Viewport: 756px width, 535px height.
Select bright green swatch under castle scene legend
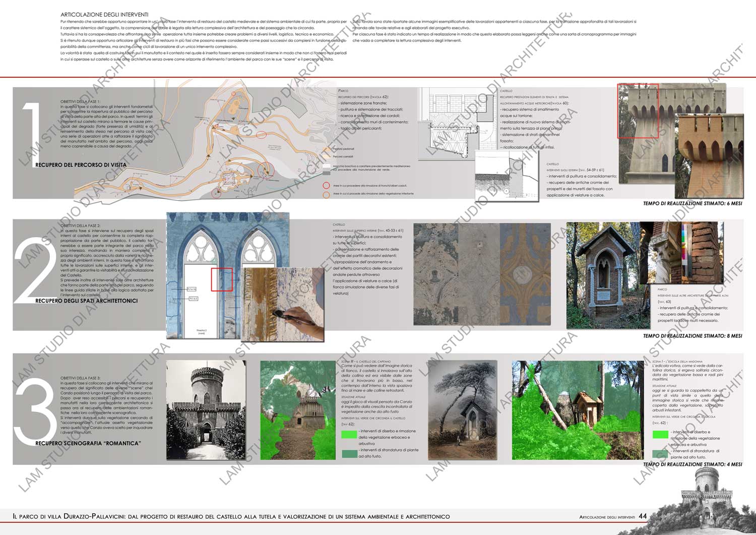coord(349,434)
